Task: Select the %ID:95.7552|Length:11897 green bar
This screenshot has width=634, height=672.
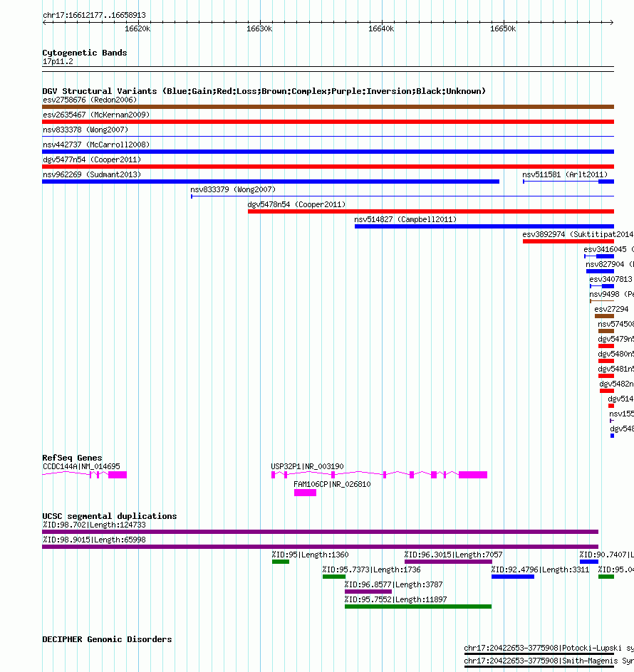Action: point(418,607)
